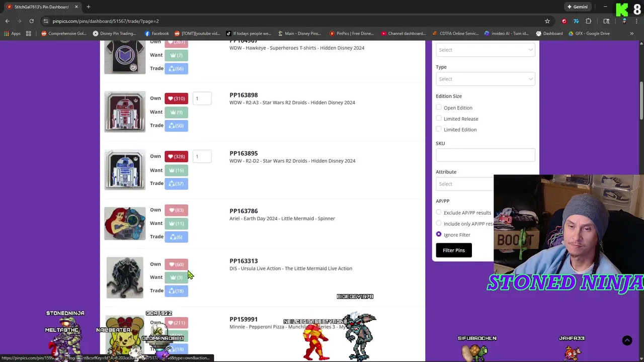The height and width of the screenshot is (362, 644).
Task: Open a new browser tab
Action: pos(88,7)
